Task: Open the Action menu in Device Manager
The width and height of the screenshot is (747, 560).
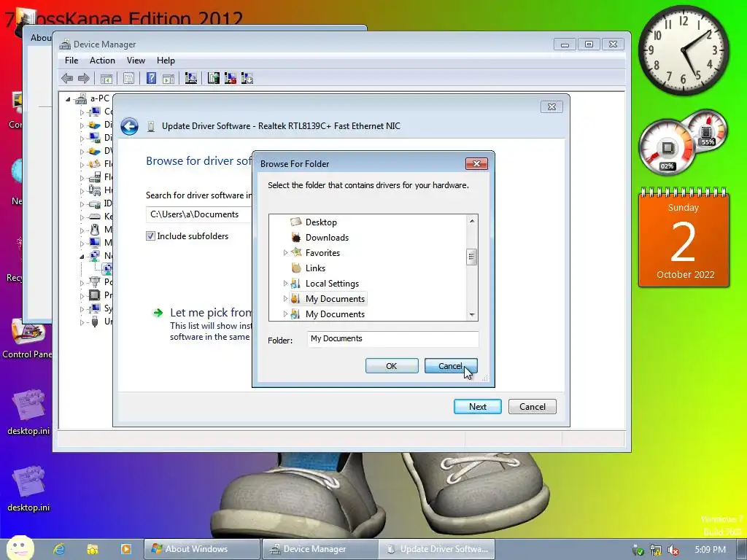Action: click(x=102, y=61)
